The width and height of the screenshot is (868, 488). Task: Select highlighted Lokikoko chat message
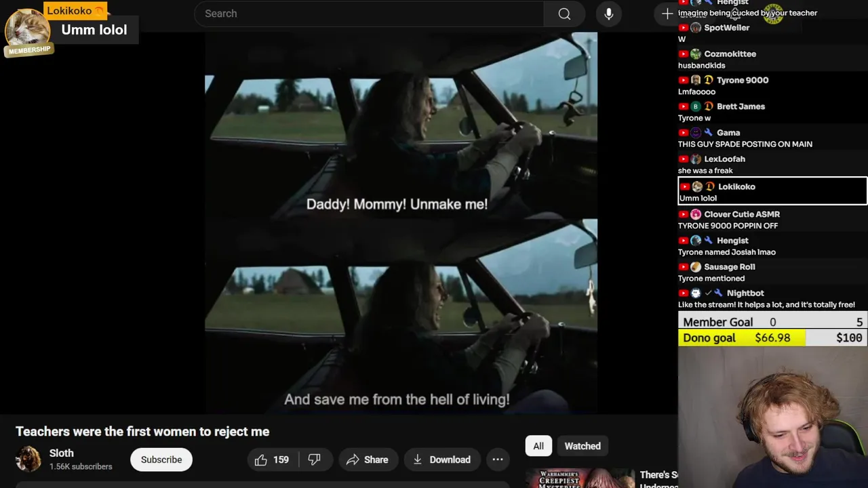[772, 192]
